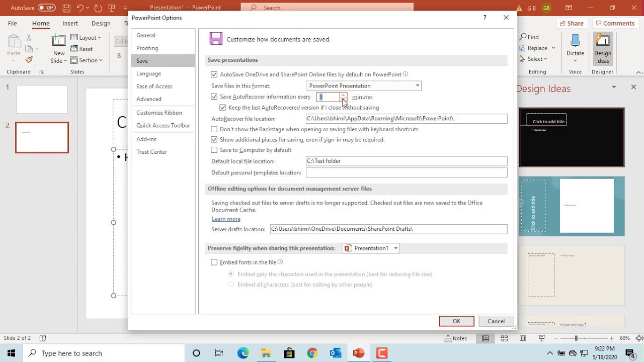Select slide 2 thumbnail
The height and width of the screenshot is (362, 644).
[42, 137]
